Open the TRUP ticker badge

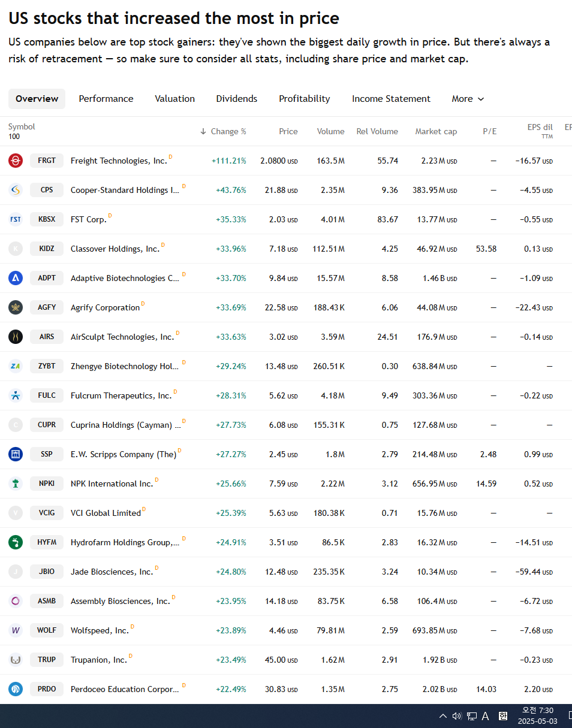[47, 660]
